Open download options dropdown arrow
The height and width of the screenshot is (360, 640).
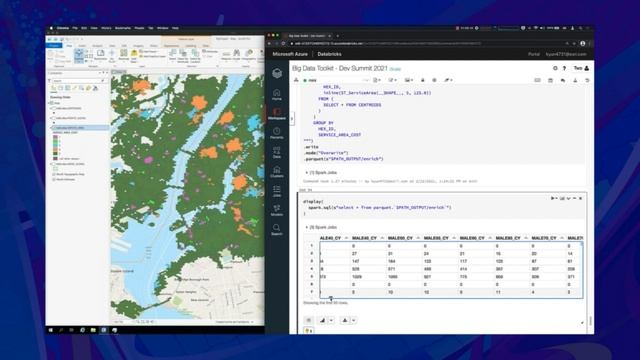tap(353, 320)
